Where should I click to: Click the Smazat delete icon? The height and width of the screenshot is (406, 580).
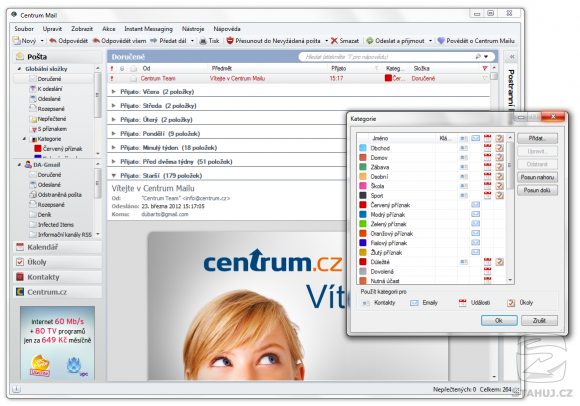click(334, 41)
